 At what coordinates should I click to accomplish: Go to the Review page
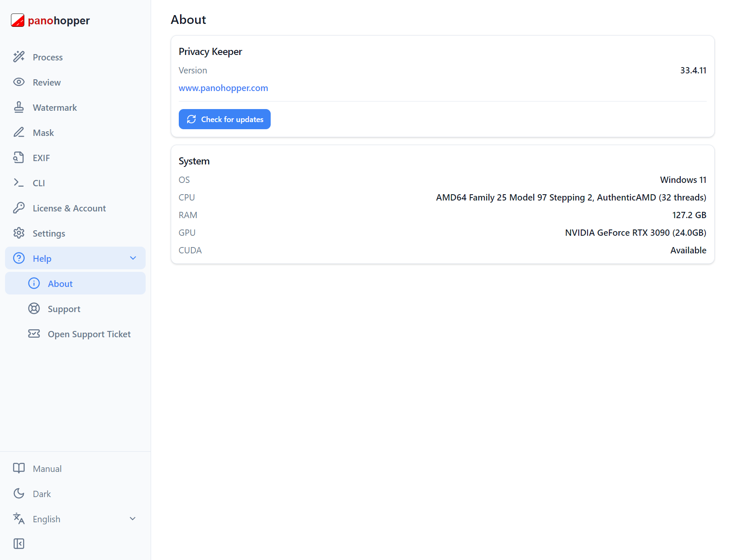[75, 82]
